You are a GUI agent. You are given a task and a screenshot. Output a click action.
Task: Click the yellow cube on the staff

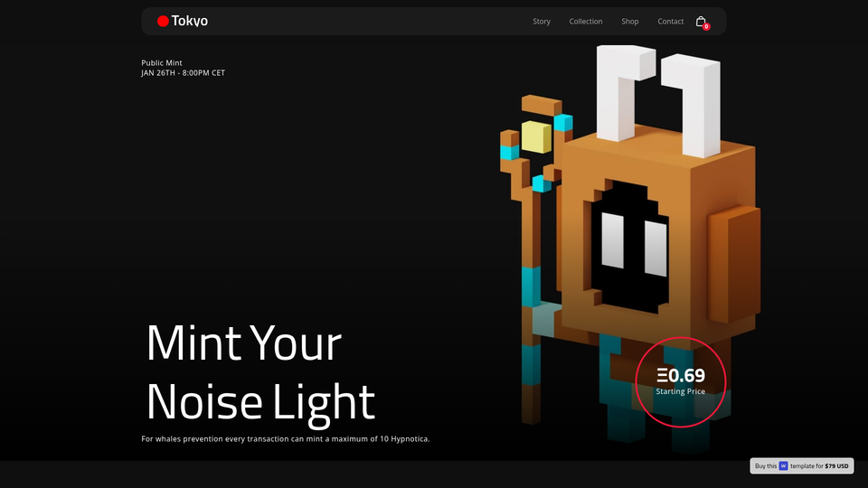(x=536, y=136)
